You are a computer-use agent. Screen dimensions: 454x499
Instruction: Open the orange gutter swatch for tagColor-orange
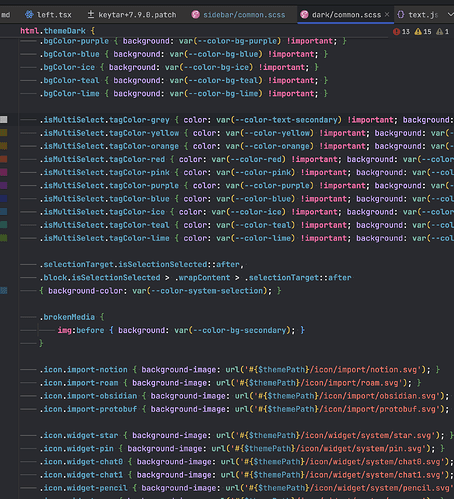(4, 146)
